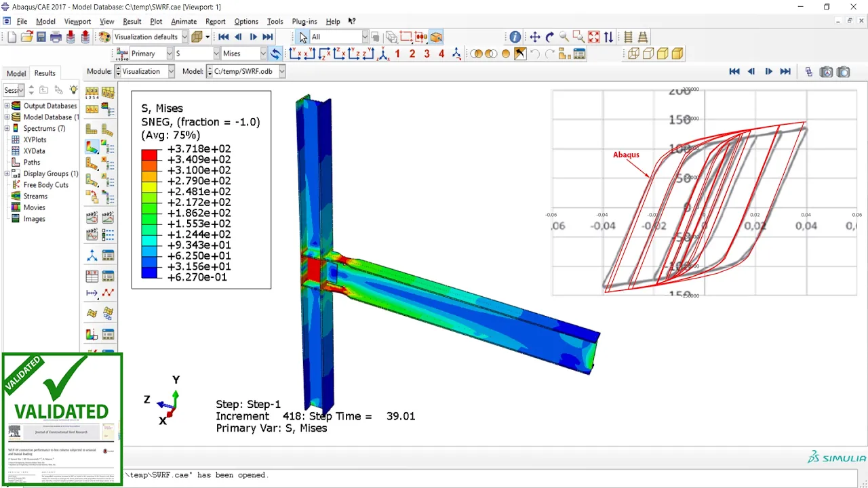Screen dimensions: 868x488
Task: Open a file with the Open folder icon
Action: pyautogui.click(x=26, y=37)
